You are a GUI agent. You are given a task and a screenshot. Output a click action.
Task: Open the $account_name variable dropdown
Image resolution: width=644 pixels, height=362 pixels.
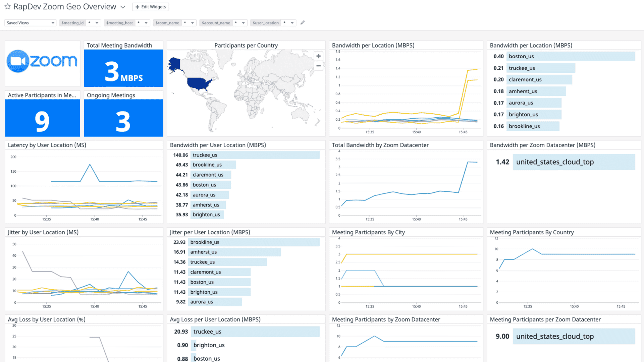243,23
